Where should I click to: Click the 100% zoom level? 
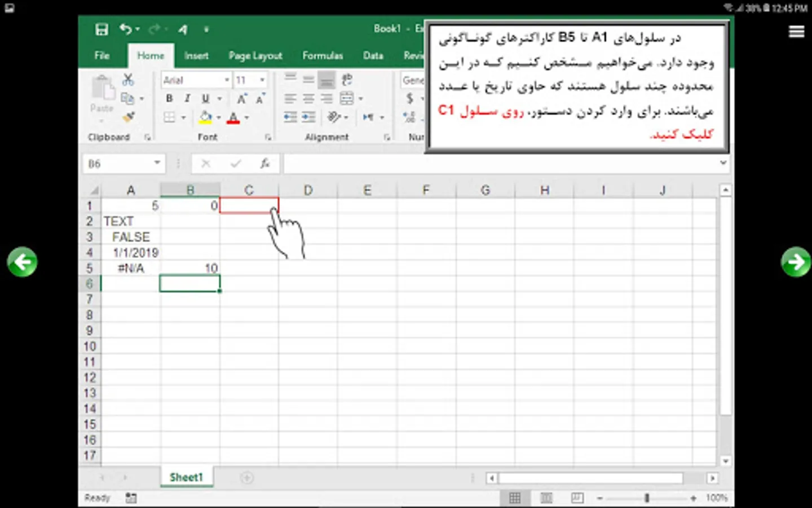click(x=717, y=498)
